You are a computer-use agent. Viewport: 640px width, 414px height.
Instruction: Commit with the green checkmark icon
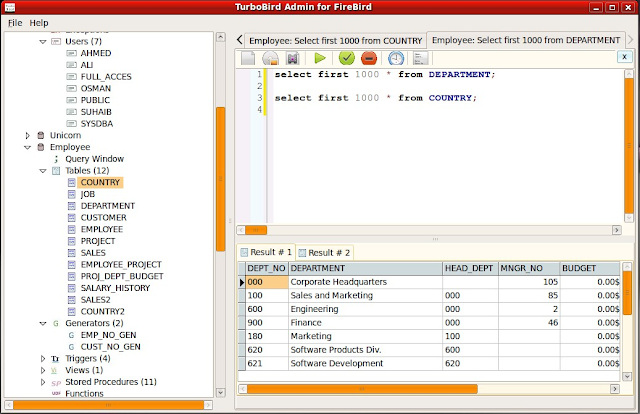click(347, 58)
